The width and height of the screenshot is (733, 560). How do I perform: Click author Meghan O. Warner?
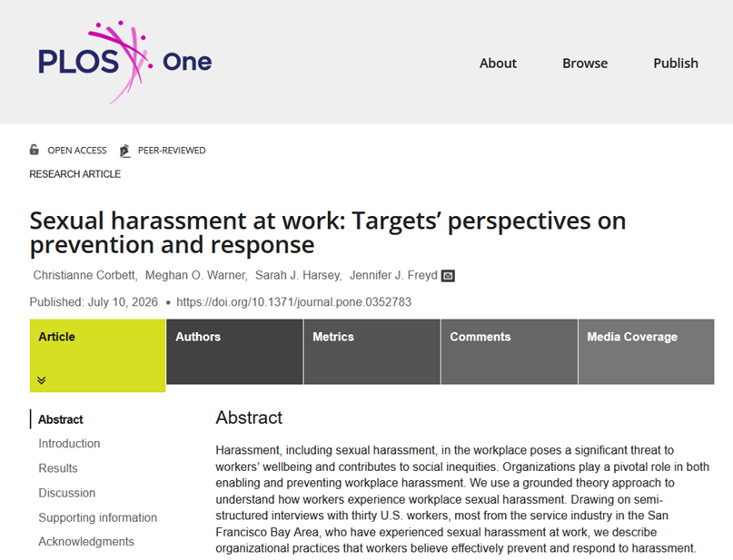[x=195, y=275]
